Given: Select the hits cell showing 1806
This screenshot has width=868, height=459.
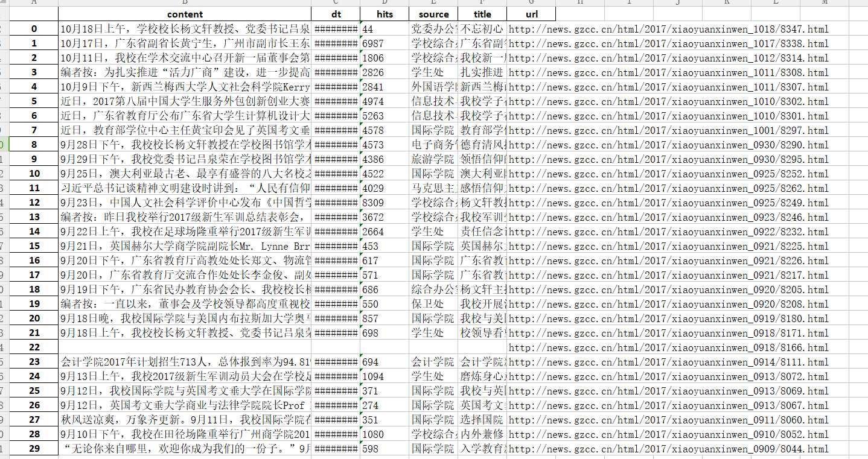Looking at the screenshot, I should [x=385, y=57].
